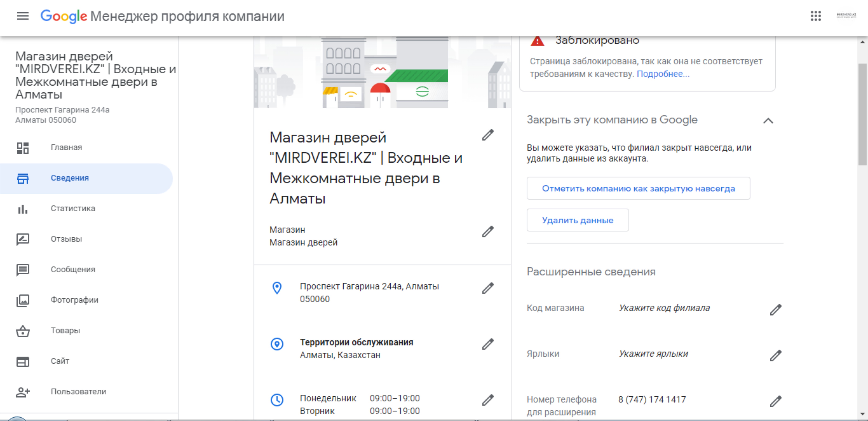
Task: Click the Вторник 09:00–19:00 row
Action: point(360,411)
